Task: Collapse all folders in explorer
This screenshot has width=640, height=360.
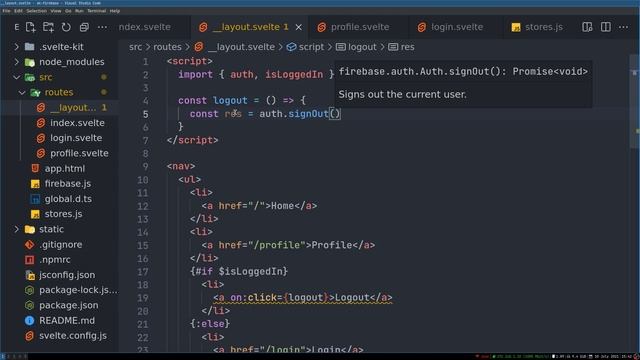Action: [x=84, y=27]
